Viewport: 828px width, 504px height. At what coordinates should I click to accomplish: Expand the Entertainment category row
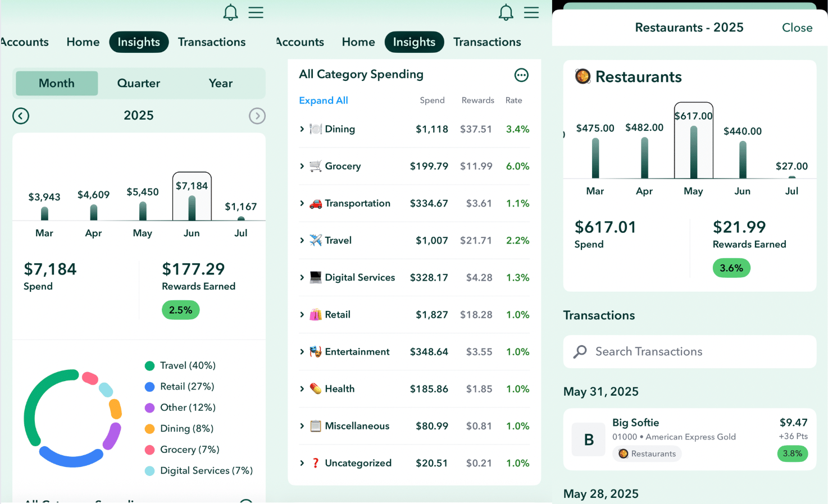coord(302,351)
